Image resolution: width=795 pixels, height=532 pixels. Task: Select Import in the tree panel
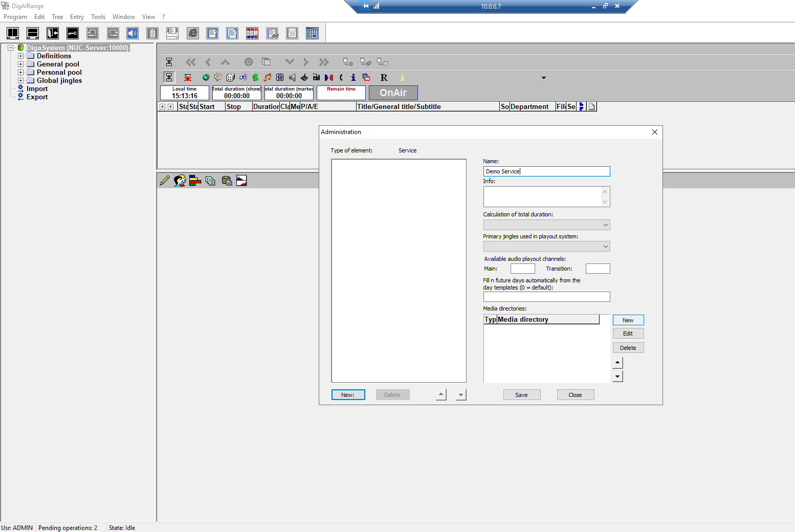pos(37,89)
